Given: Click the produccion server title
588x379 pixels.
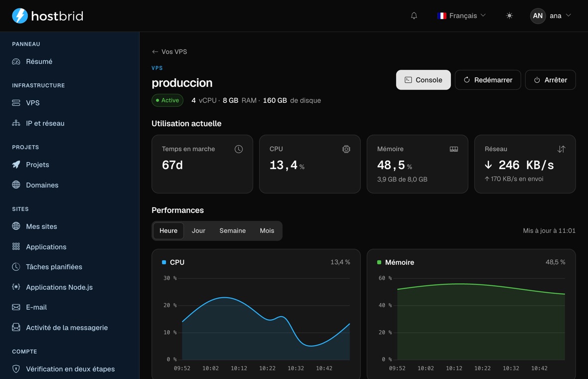Looking at the screenshot, I should tap(182, 83).
